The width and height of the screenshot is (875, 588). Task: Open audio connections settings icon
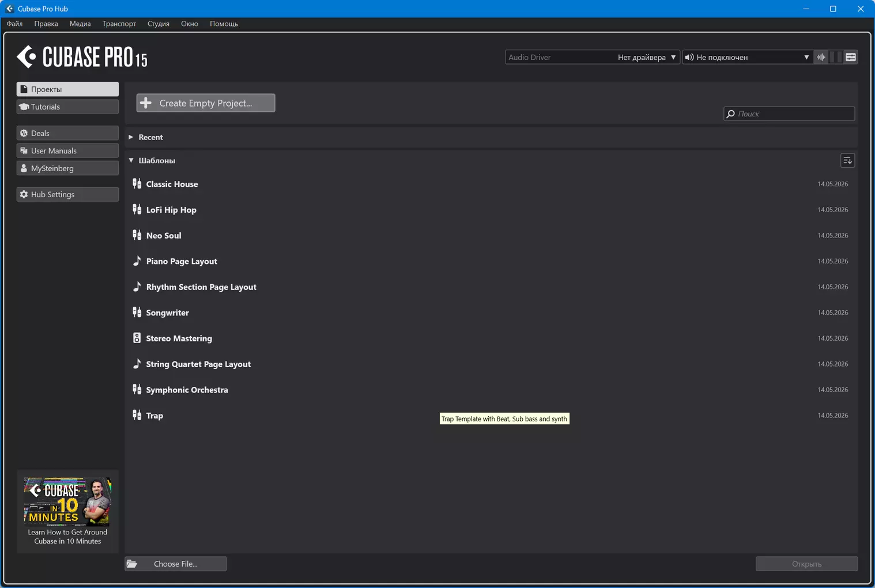[x=851, y=57]
